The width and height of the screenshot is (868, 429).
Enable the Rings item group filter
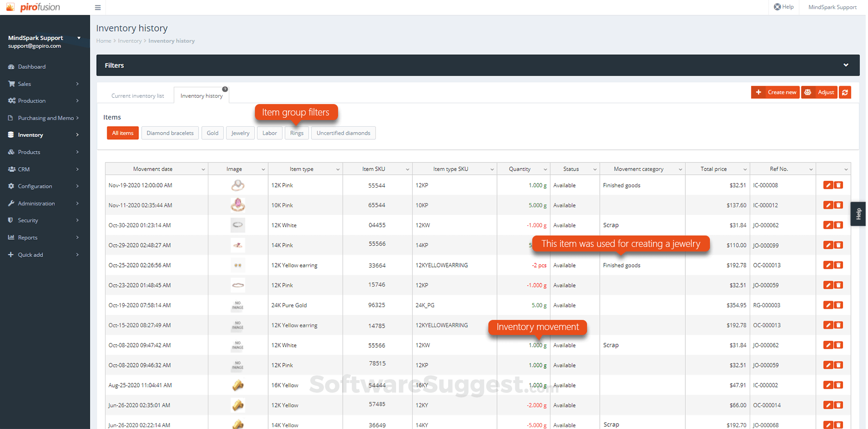296,133
